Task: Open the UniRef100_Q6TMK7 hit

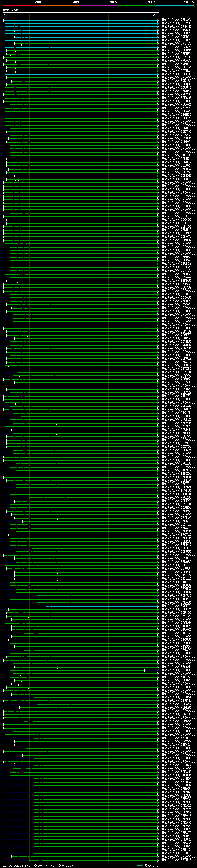Action: [x=176, y=294]
